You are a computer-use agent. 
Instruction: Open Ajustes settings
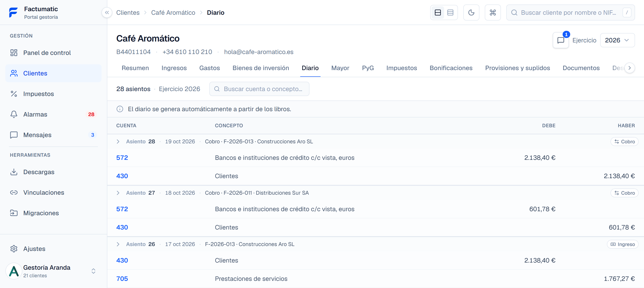click(x=53, y=249)
